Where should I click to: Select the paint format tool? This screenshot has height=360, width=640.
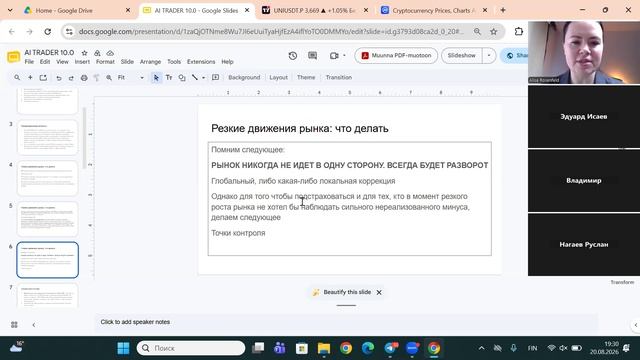point(96,78)
